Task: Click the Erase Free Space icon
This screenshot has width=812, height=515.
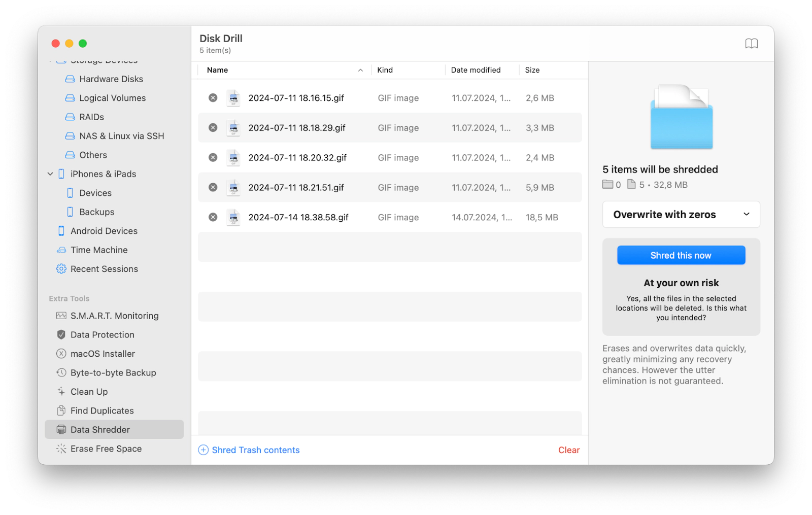Action: pos(61,449)
